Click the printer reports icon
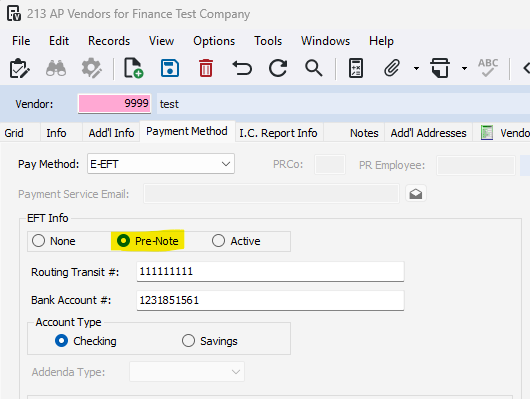The image size is (530, 399). pos(440,69)
